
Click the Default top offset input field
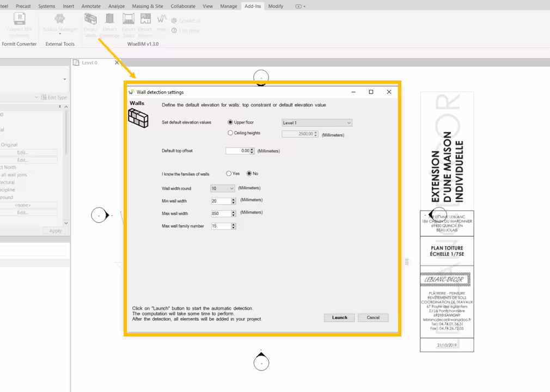[x=238, y=151]
